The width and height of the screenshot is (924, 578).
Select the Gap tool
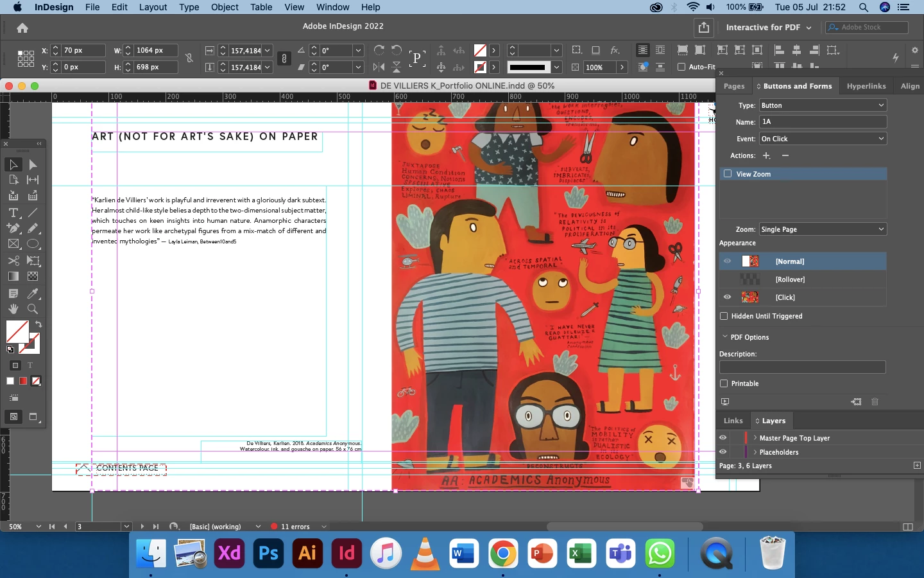tap(33, 180)
